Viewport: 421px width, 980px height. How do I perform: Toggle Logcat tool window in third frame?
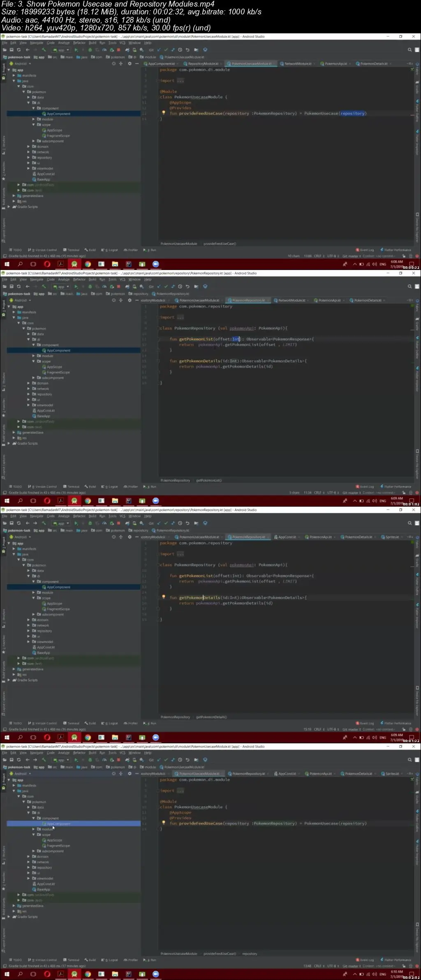point(110,723)
